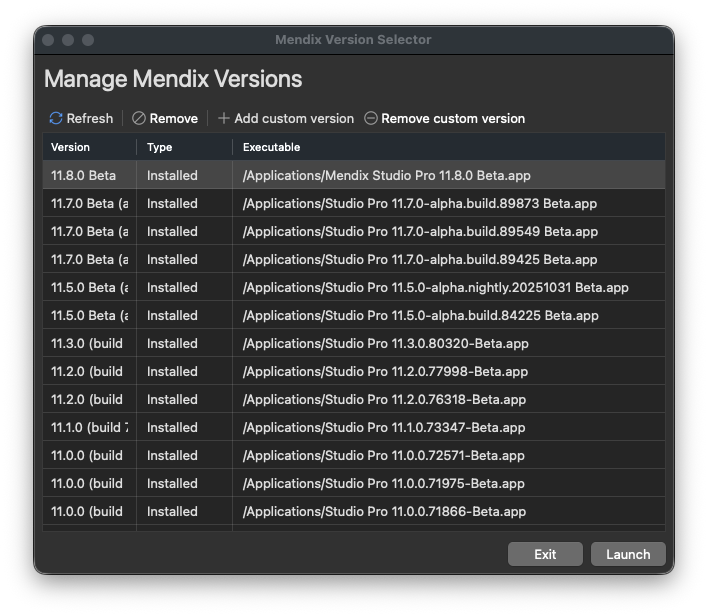Click the minus icon for Remove custom version
Image resolution: width=708 pixels, height=616 pixels.
pos(371,118)
